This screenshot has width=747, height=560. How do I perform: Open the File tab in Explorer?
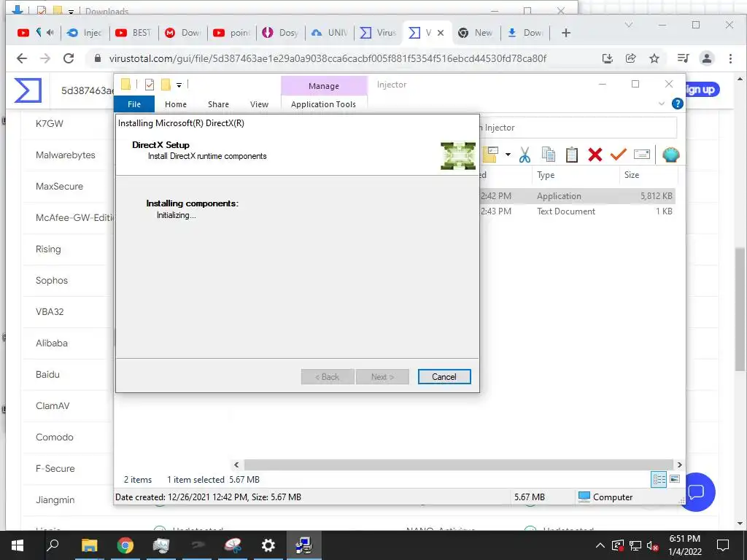134,104
